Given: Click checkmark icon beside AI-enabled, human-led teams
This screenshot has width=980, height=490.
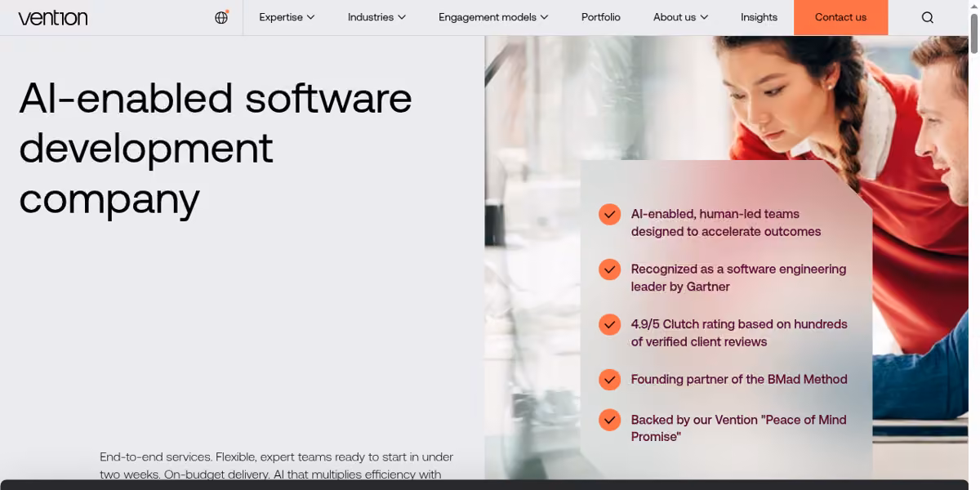Looking at the screenshot, I should coord(610,214).
